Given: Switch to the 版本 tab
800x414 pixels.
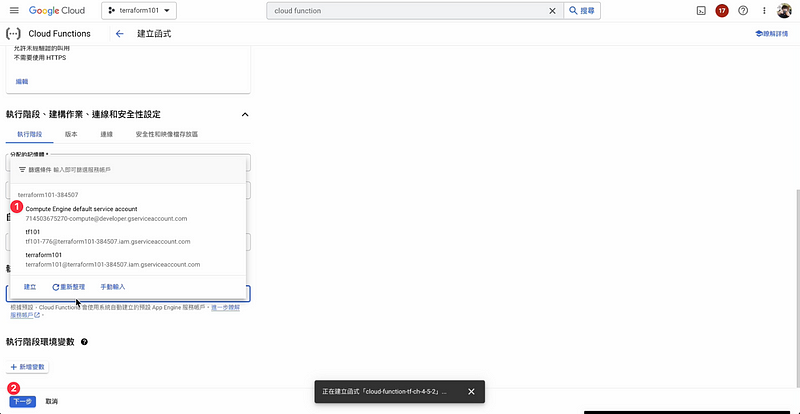Looking at the screenshot, I should pyautogui.click(x=71, y=134).
